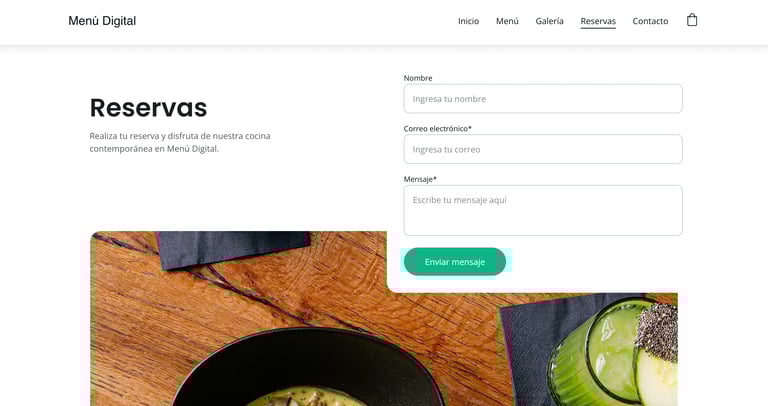Viewport: 768px width, 406px height.
Task: Click the large Reservas heading
Action: (148, 108)
